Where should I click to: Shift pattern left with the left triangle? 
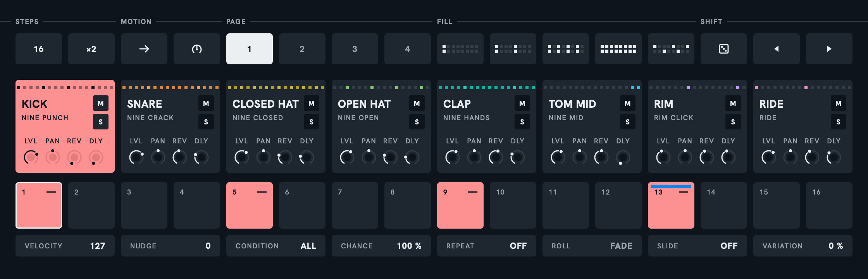coord(777,49)
